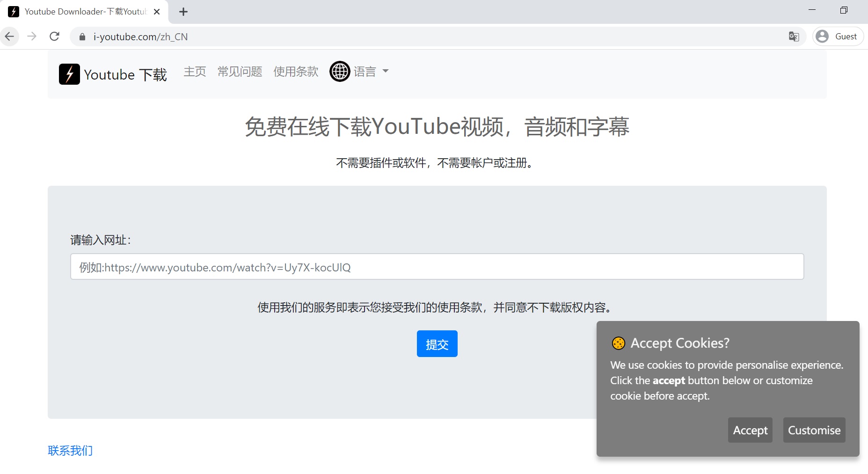Click the tab favicon lightning icon

[14, 12]
